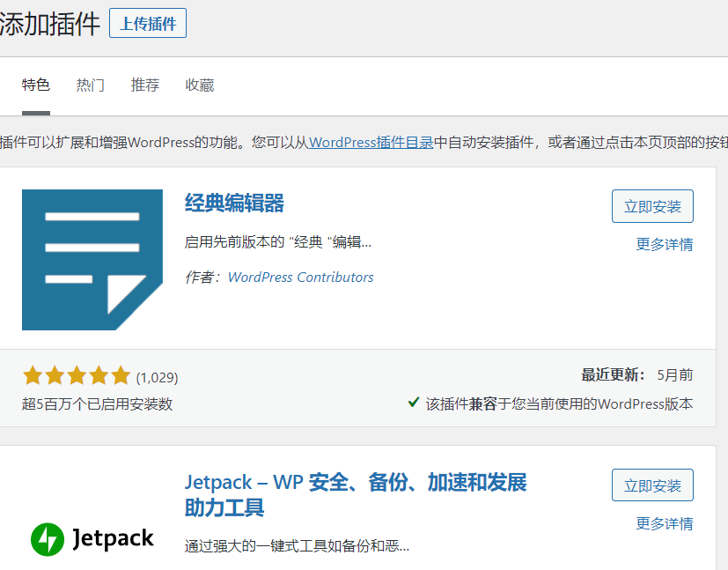Open WordPress Contributors author link

pyautogui.click(x=300, y=278)
